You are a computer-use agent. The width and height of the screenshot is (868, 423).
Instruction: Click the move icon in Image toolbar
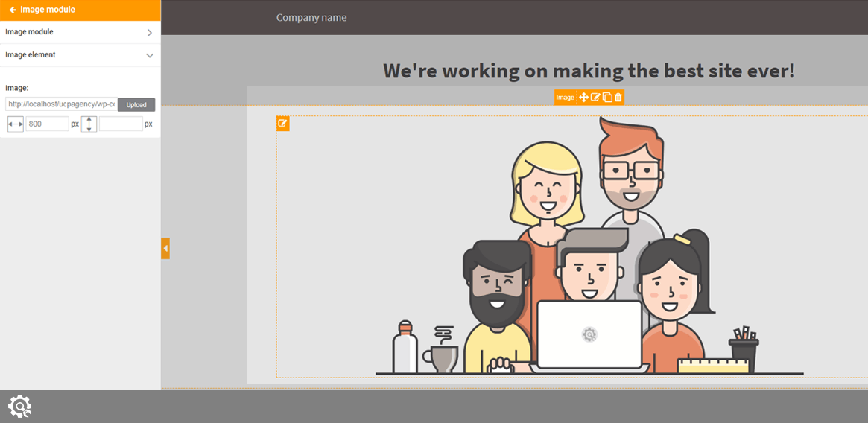(x=584, y=98)
